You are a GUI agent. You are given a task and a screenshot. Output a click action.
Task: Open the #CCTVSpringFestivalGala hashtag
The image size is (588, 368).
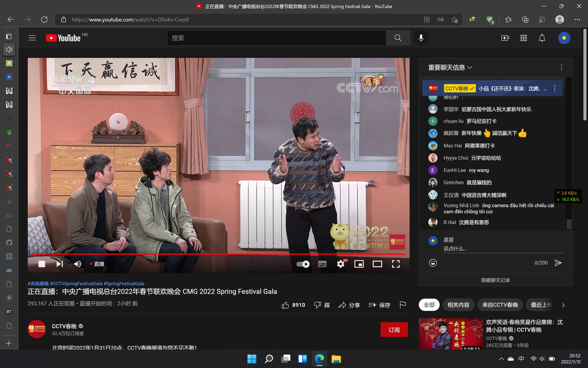point(76,283)
